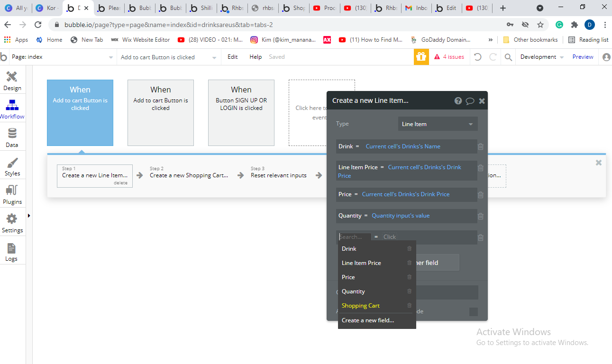Open the Logs tab in sidebar
This screenshot has height=364, width=612.
click(12, 252)
